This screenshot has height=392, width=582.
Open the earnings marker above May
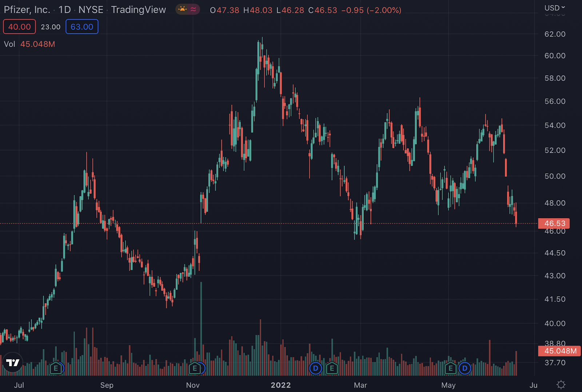pos(450,368)
